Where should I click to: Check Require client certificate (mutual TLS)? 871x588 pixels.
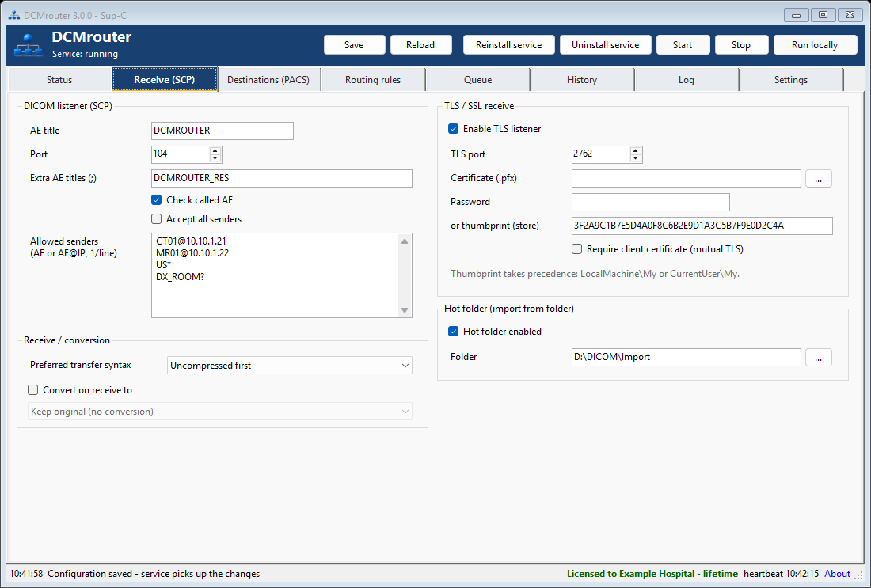click(x=577, y=249)
